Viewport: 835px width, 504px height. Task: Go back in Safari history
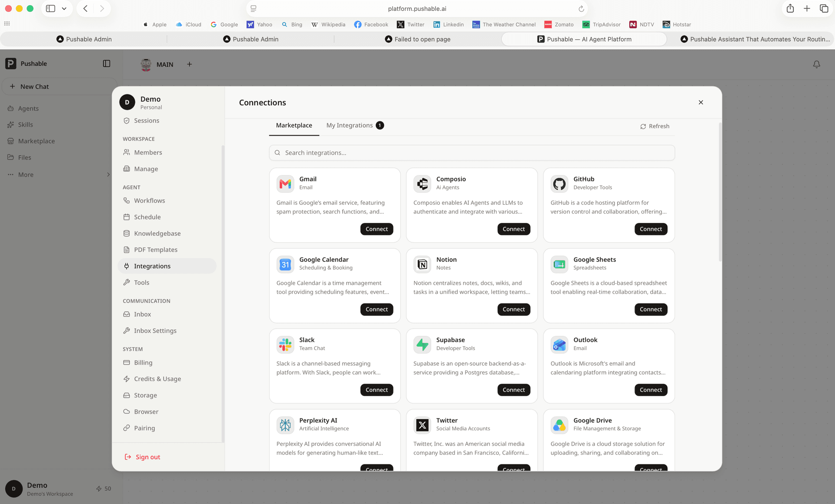point(86,9)
